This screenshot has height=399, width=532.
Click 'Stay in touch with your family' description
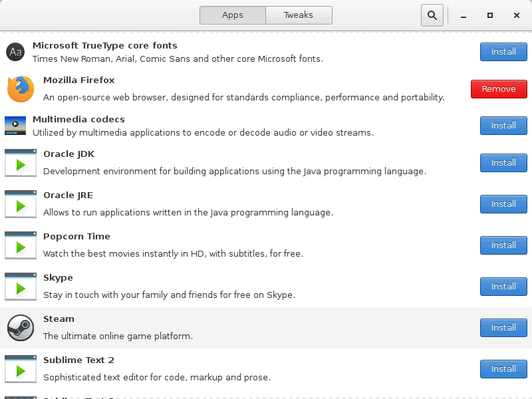(x=170, y=295)
